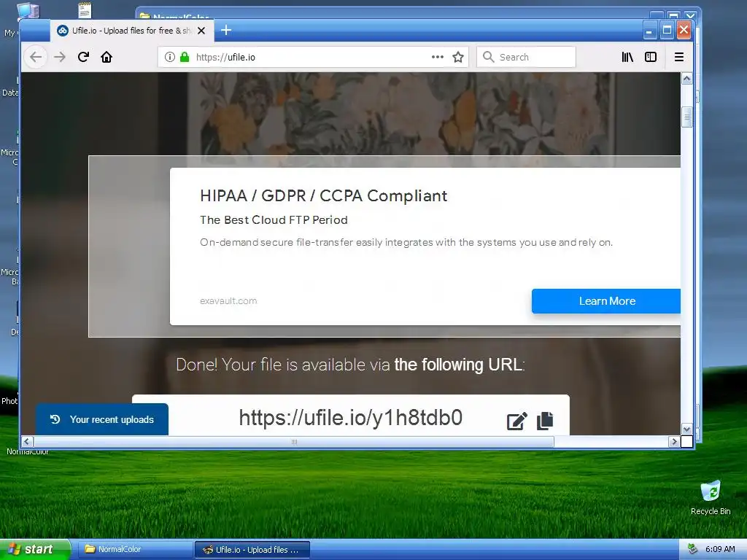The height and width of the screenshot is (560, 747).
Task: Click the forward navigation arrow
Action: [60, 57]
